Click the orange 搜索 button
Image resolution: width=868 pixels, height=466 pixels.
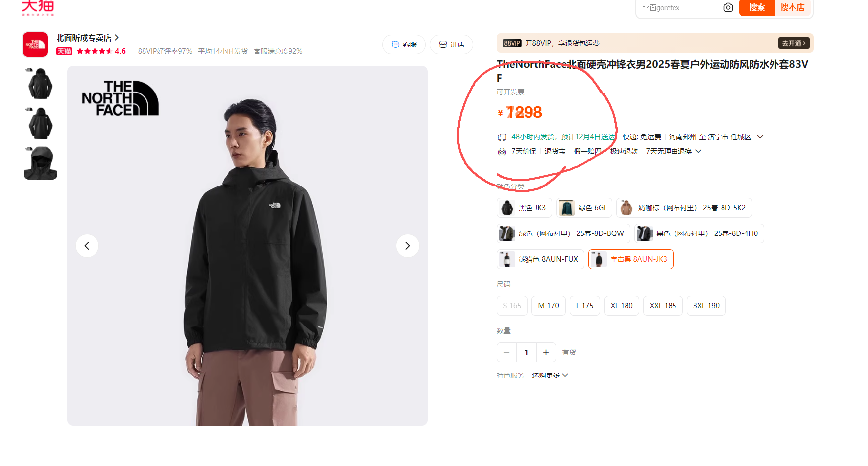(757, 8)
